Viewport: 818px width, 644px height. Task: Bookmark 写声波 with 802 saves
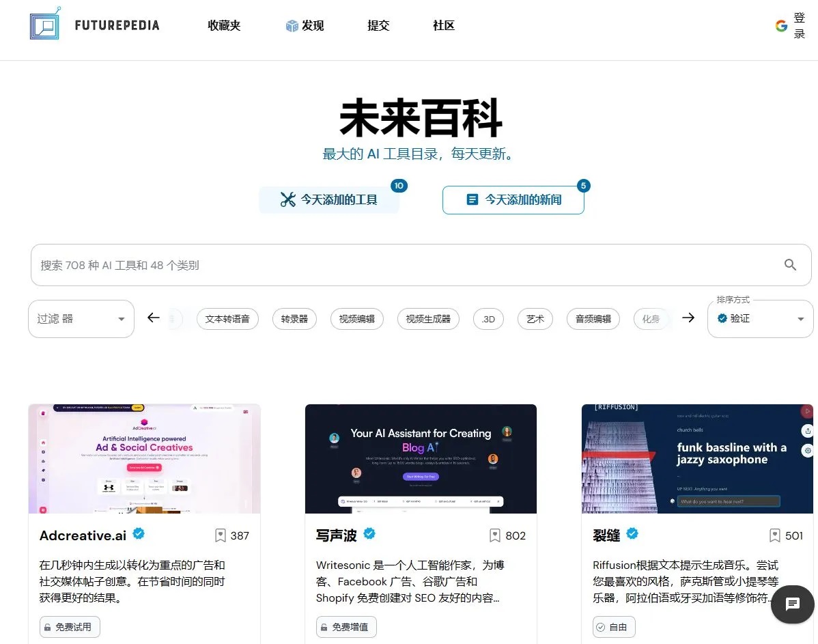[x=495, y=535]
